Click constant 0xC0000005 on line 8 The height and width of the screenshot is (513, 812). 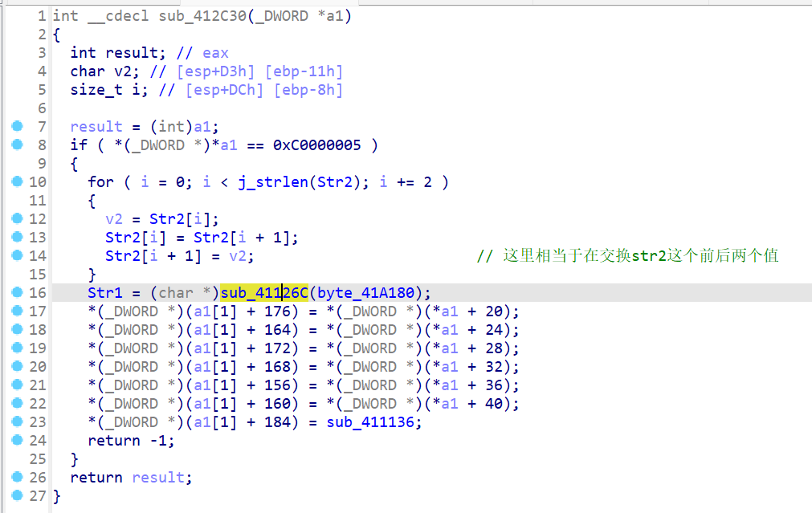(x=317, y=145)
